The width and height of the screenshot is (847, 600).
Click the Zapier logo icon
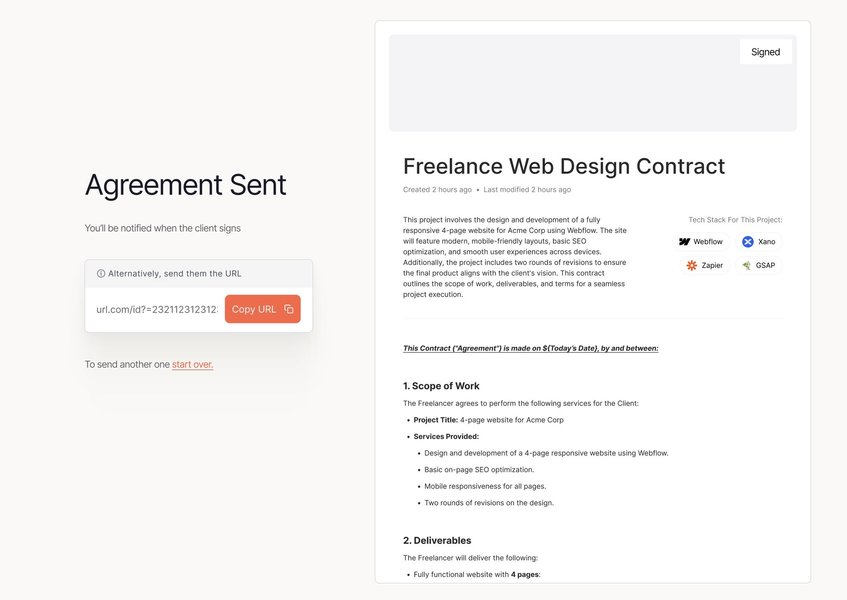pyautogui.click(x=691, y=265)
